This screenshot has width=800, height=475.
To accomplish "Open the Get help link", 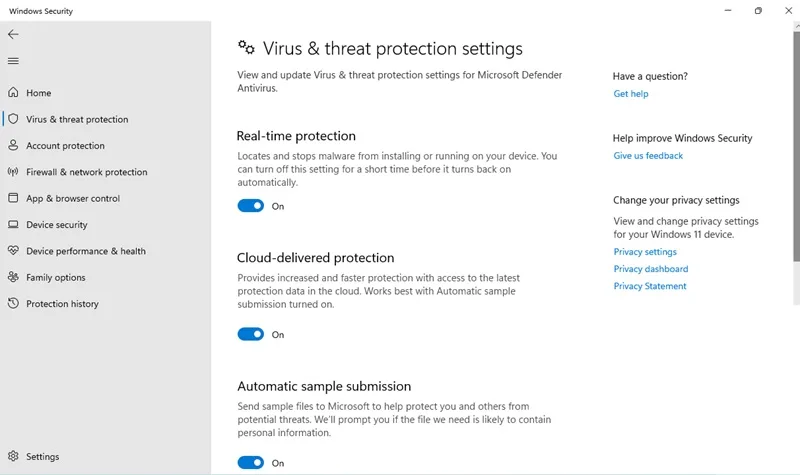I will pyautogui.click(x=631, y=94).
